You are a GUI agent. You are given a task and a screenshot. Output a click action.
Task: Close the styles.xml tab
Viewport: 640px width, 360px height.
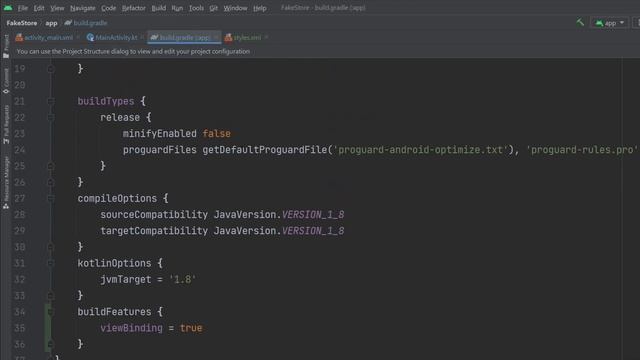pyautogui.click(x=266, y=38)
